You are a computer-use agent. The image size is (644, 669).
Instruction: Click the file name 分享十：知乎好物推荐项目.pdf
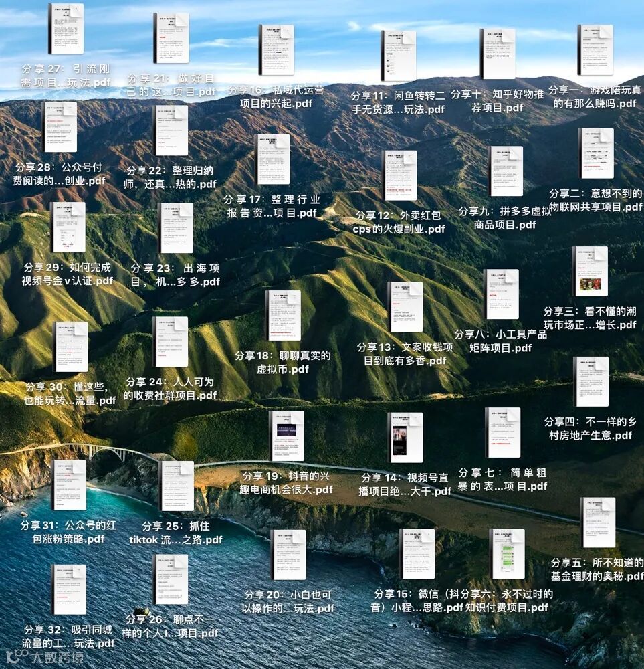pyautogui.click(x=498, y=101)
